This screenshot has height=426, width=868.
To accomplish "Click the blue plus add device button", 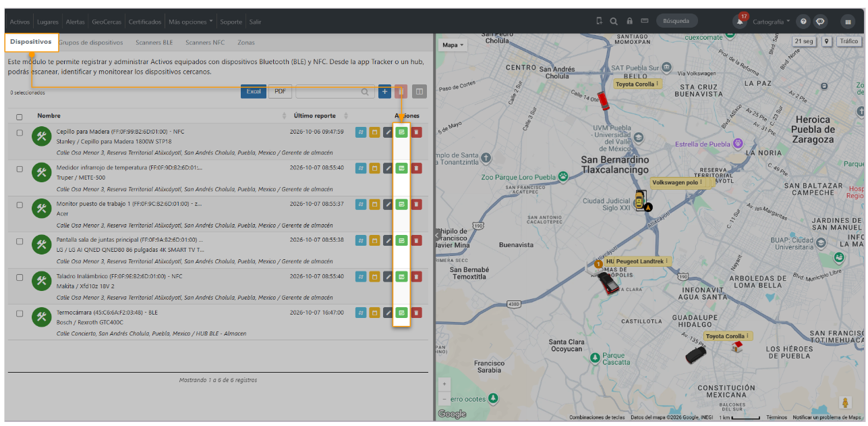I will (384, 92).
